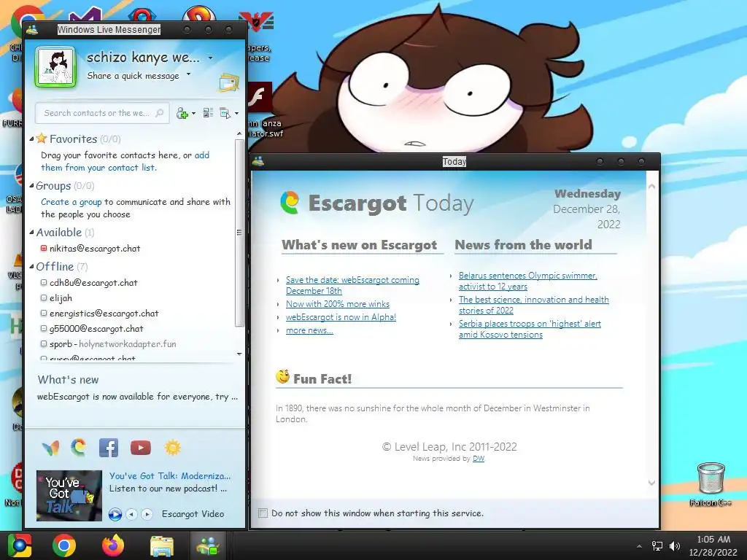Click Escargot logo in Today window
This screenshot has width=747, height=560.
coord(290,203)
